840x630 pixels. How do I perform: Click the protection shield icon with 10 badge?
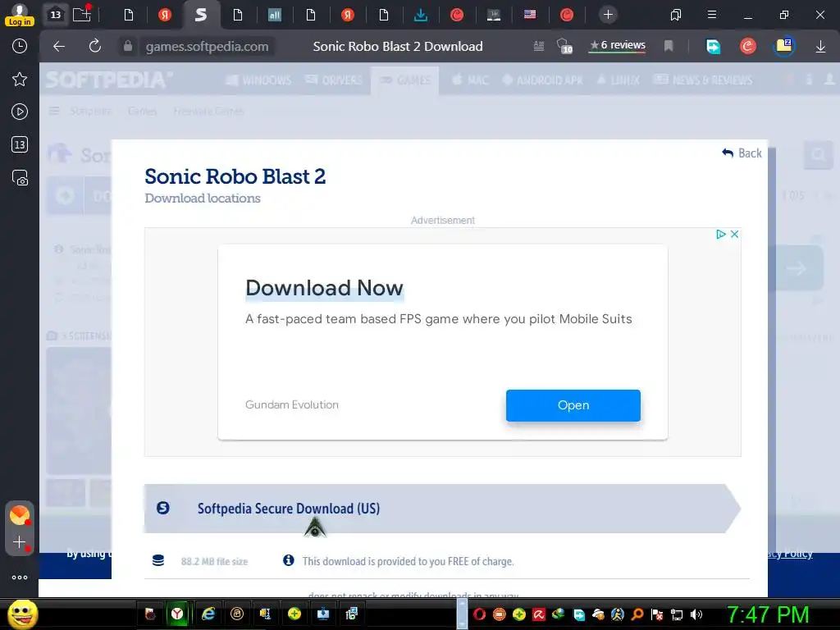point(564,47)
